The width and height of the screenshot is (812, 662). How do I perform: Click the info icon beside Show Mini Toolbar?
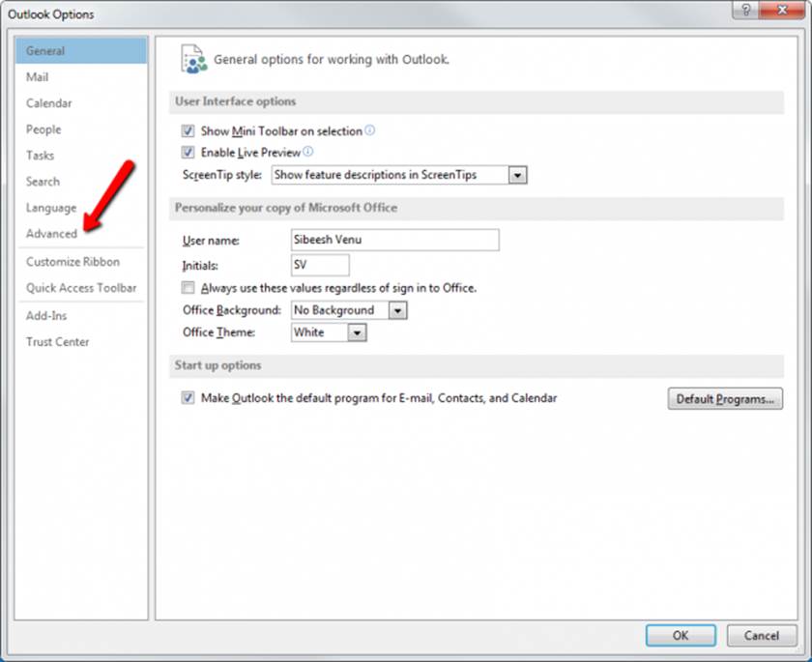[369, 130]
